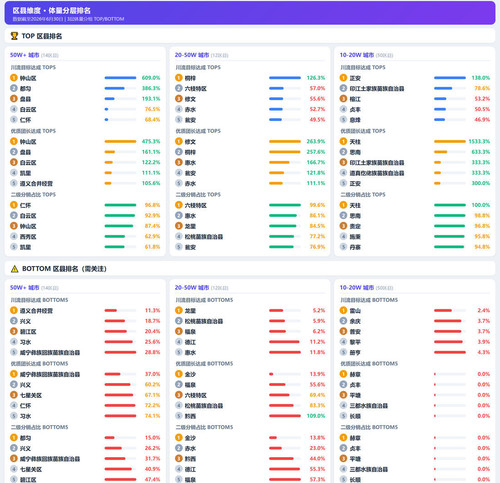Click the 47.4% value
This screenshot has width=500, height=483.
152,480
